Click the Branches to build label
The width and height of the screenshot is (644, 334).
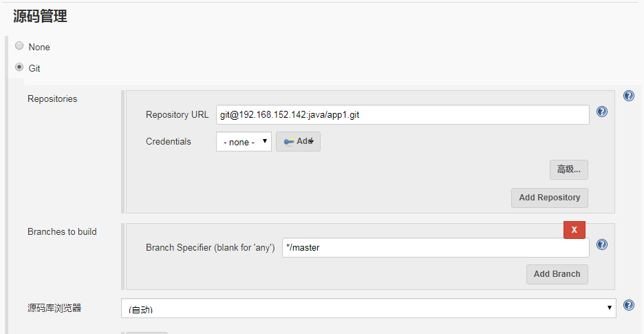62,231
